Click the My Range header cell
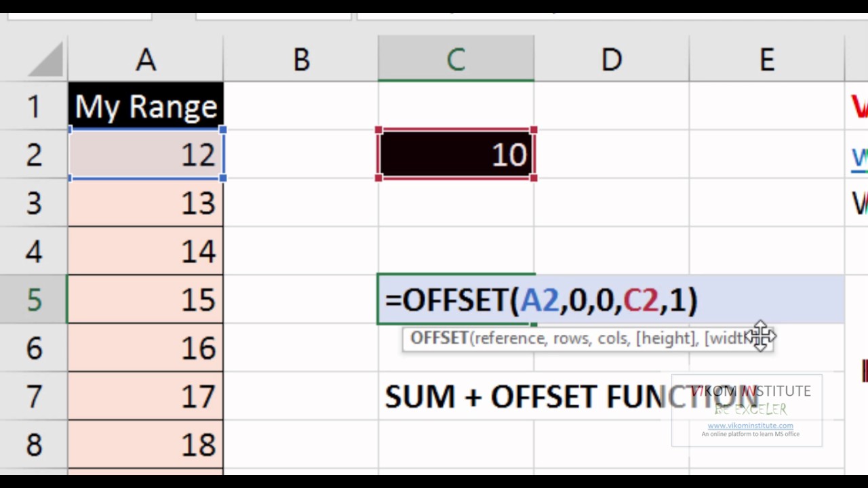Screen dimensions: 868x488 coord(145,106)
